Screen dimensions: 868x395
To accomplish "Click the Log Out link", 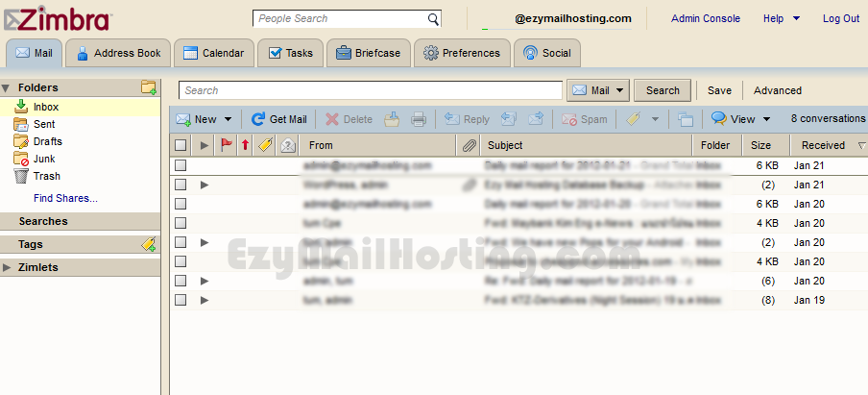I will [841, 18].
